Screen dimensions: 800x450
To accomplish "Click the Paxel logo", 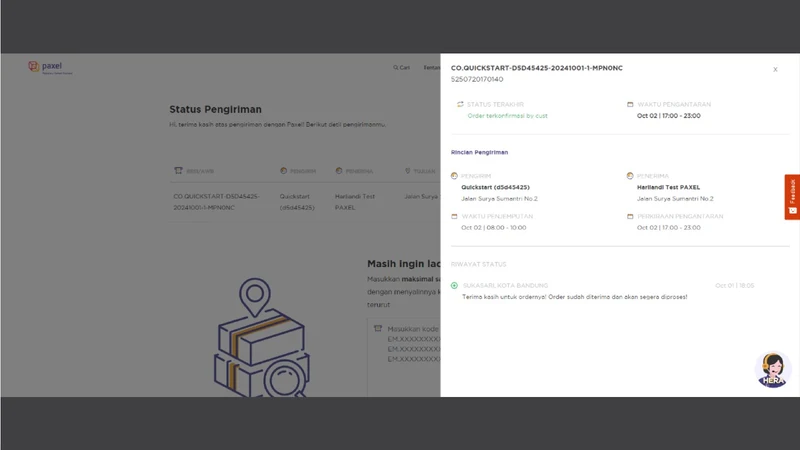I will tap(51, 67).
